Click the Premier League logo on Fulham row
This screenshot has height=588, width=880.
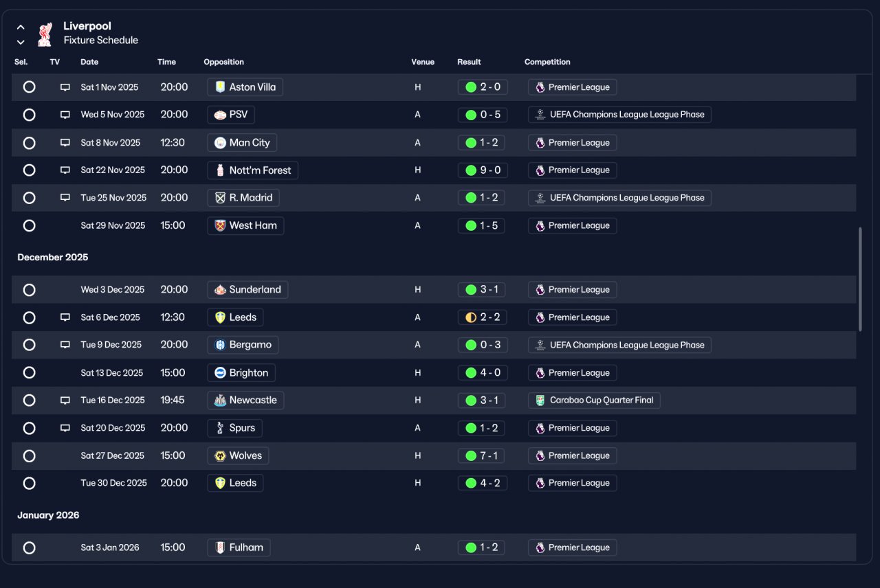coord(540,547)
